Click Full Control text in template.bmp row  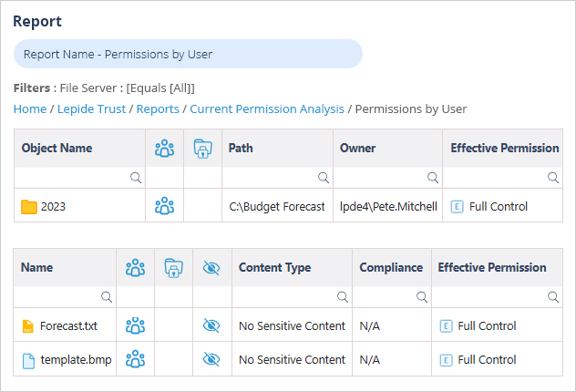[x=487, y=360]
